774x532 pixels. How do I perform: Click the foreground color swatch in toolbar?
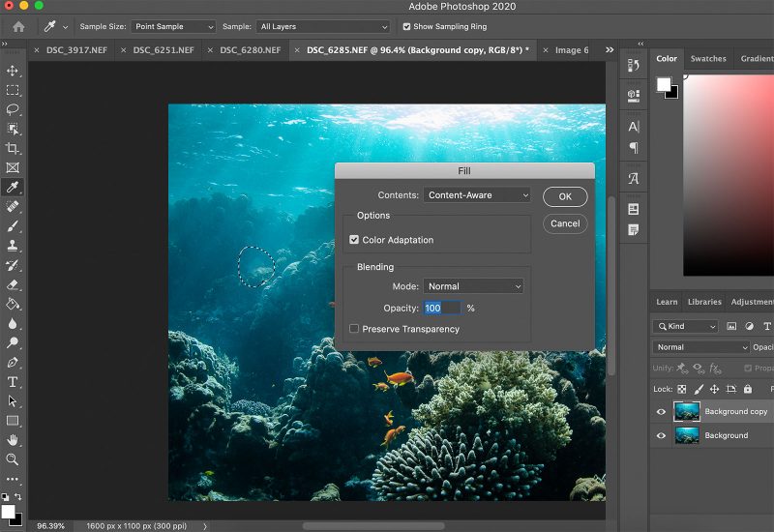(x=8, y=512)
